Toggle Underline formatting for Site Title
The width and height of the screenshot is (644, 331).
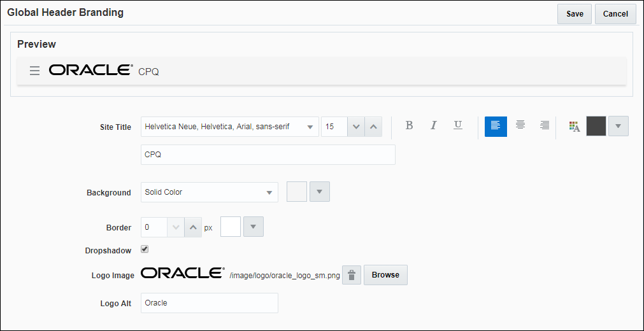[x=458, y=125]
